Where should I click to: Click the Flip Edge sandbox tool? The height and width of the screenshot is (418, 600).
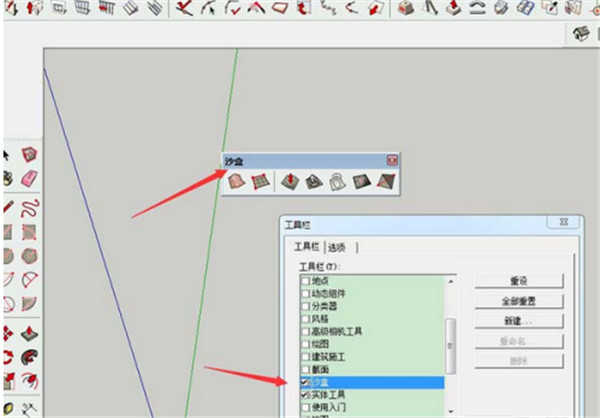pos(386,181)
